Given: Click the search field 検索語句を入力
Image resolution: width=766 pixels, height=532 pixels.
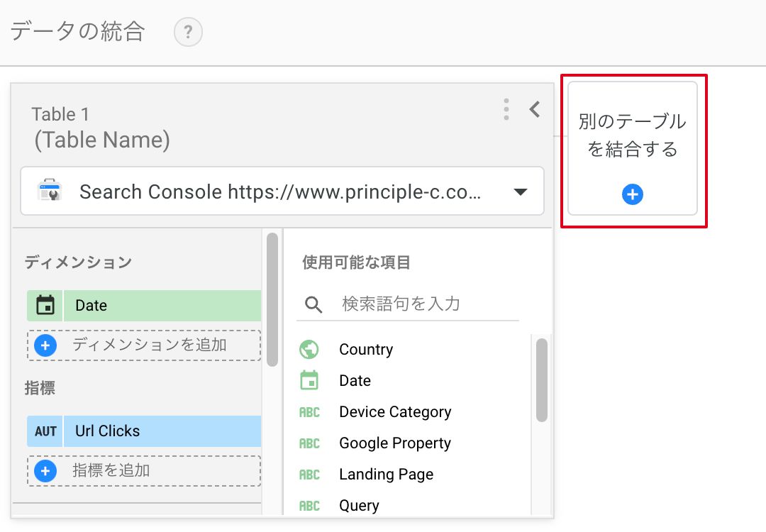Looking at the screenshot, I should 426,304.
